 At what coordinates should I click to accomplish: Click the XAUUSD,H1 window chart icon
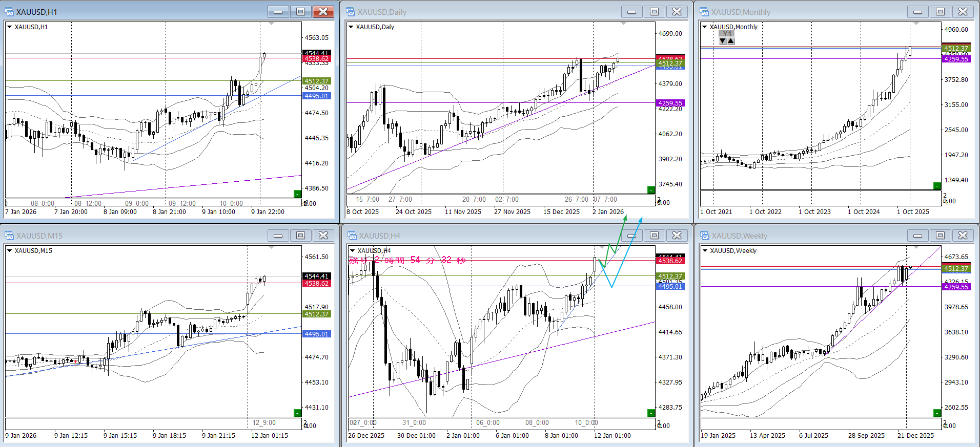(x=9, y=12)
